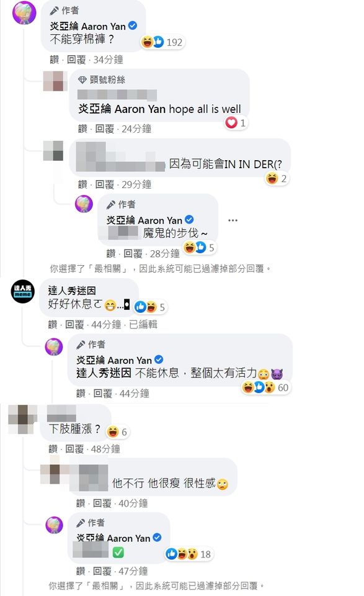
Task: Like the 不能穿棉褲 comment via 讚
Action: [55, 60]
